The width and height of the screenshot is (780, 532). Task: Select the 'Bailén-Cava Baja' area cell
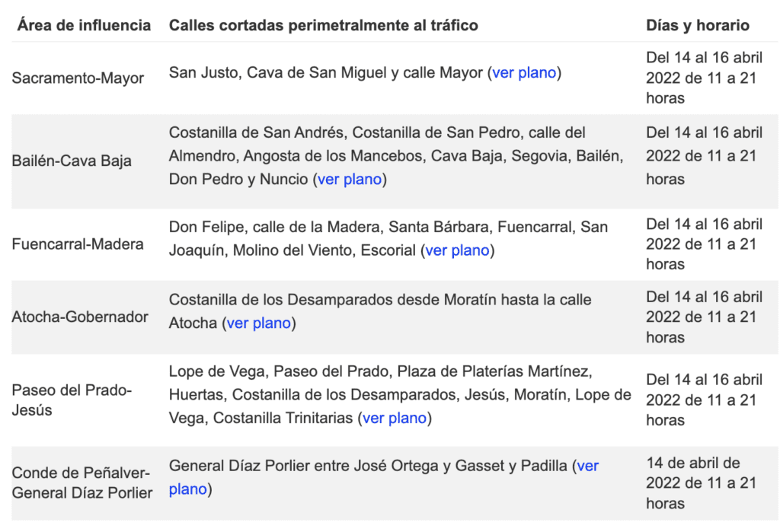coord(72,161)
